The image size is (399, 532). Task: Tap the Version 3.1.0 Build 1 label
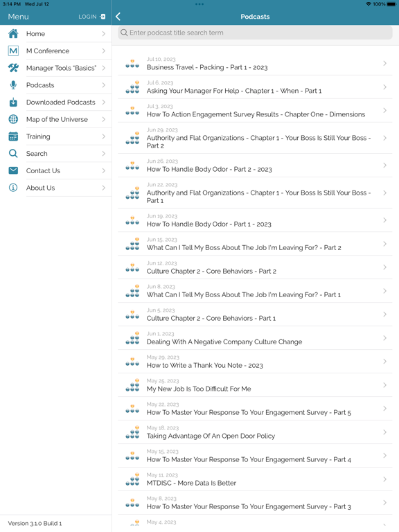pyautogui.click(x=35, y=524)
